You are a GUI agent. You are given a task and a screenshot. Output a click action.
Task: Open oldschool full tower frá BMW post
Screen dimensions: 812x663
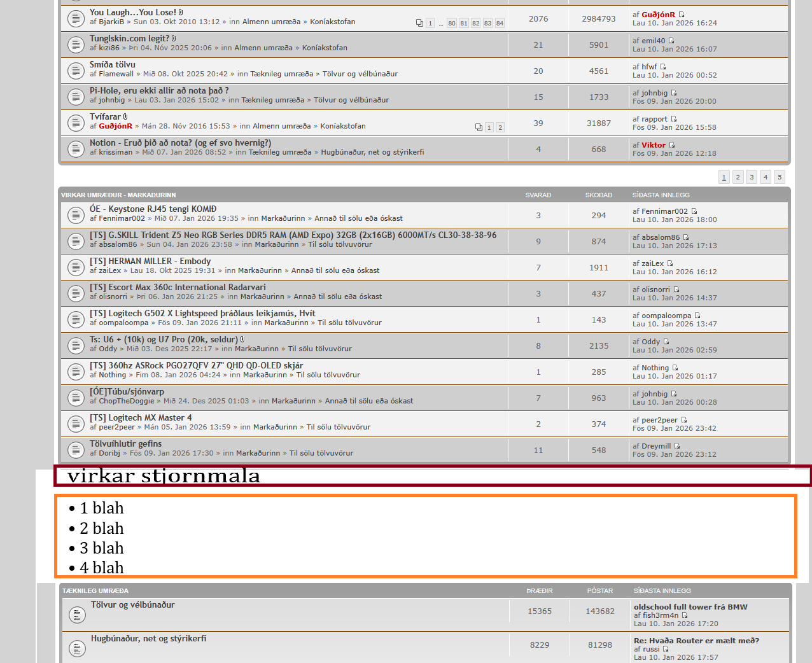pyautogui.click(x=690, y=607)
